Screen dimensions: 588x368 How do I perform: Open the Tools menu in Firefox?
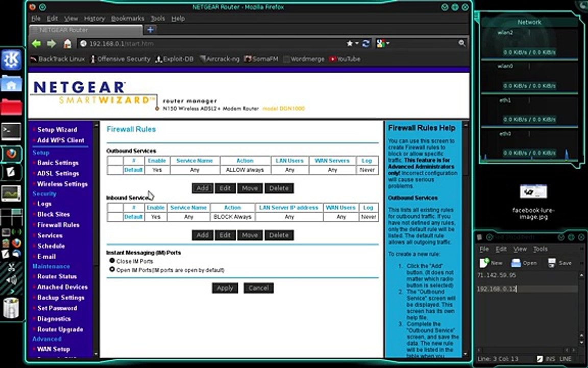(x=158, y=18)
